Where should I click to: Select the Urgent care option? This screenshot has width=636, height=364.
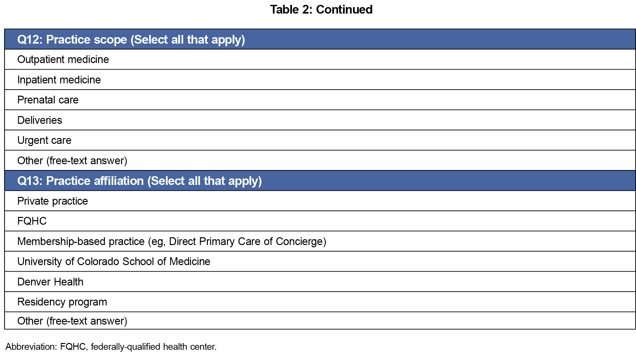[44, 140]
